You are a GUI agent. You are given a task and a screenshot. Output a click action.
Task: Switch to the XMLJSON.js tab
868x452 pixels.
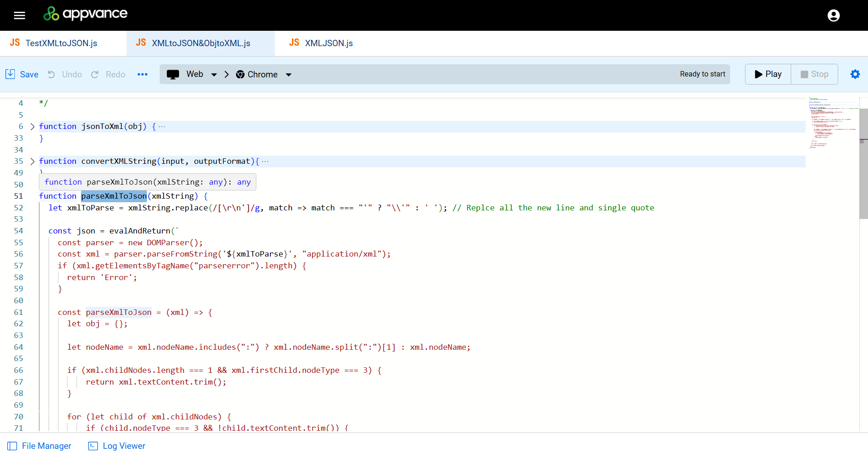click(321, 43)
